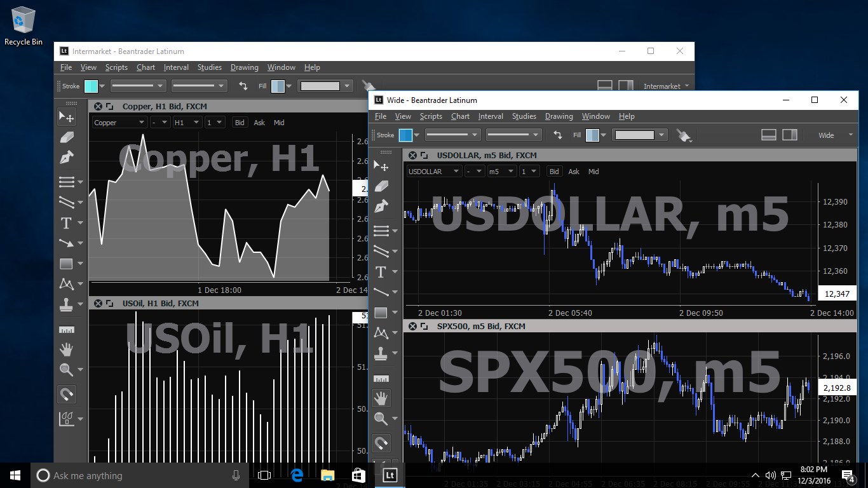Select the move tool in Intermarket window

click(x=66, y=116)
